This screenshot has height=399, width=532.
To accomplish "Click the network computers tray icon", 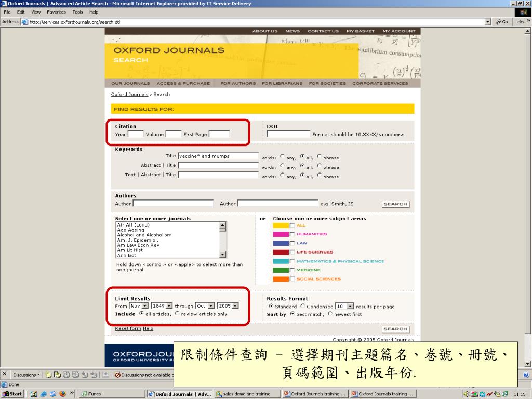I will (474, 394).
